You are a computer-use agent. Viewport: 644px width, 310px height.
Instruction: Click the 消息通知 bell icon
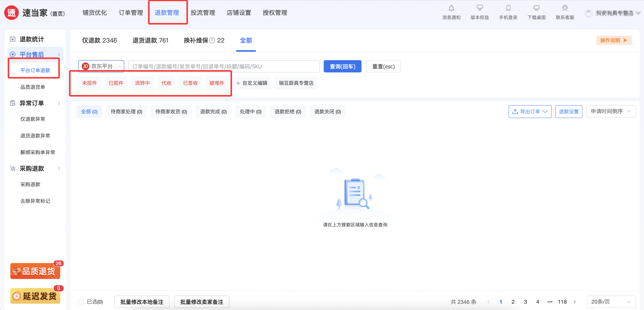click(451, 8)
